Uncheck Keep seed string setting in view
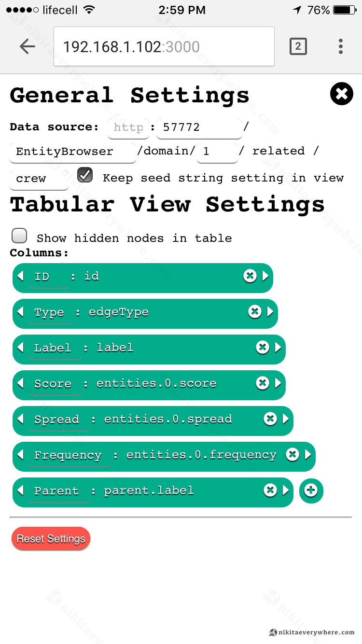 tap(85, 175)
